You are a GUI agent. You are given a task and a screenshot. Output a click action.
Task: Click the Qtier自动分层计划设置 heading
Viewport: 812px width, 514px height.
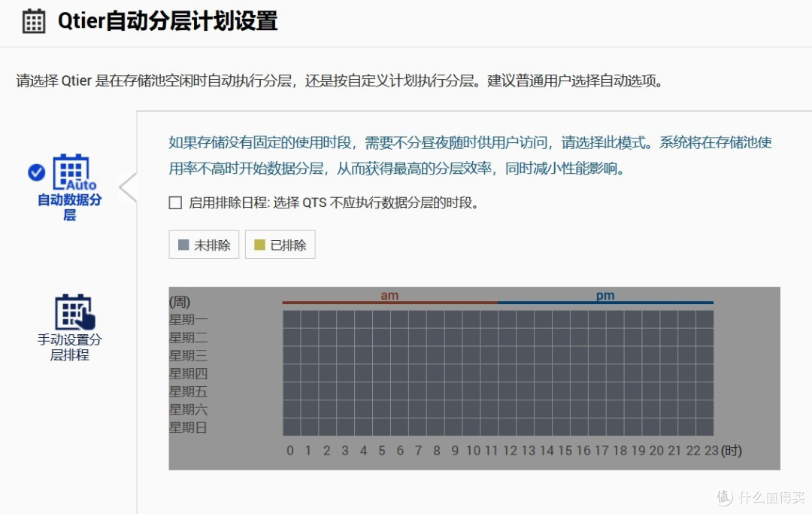[x=168, y=21]
